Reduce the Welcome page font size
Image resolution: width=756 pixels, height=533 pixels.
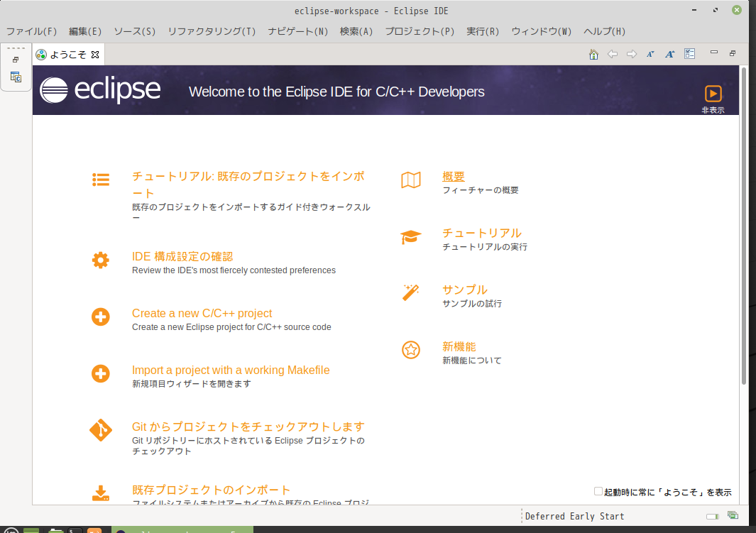[x=650, y=54]
